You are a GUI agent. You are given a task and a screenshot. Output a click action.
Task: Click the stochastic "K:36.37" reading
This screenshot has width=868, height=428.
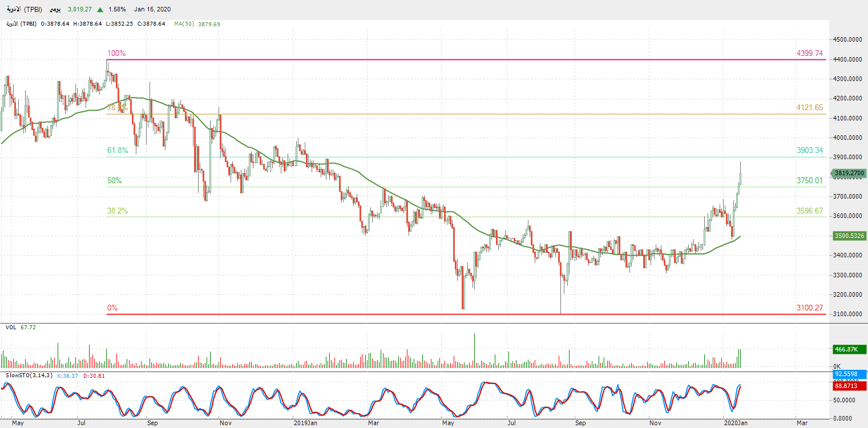point(68,375)
